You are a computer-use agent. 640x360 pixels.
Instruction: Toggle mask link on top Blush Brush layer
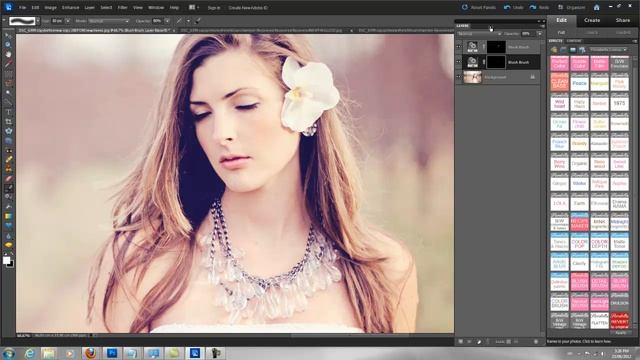point(484,47)
